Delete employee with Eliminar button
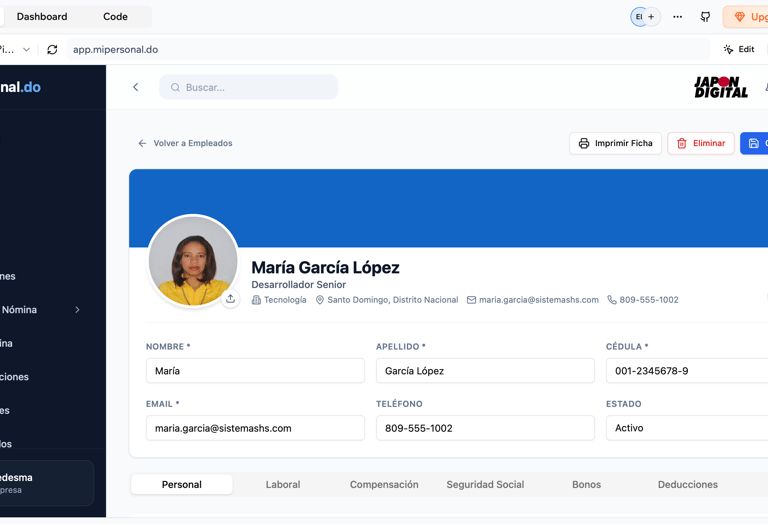 pyautogui.click(x=701, y=143)
